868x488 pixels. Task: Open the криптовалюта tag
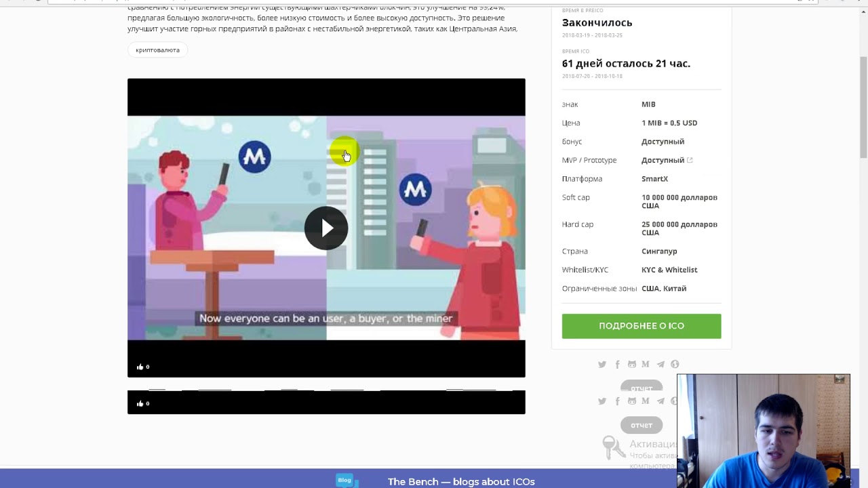(157, 50)
